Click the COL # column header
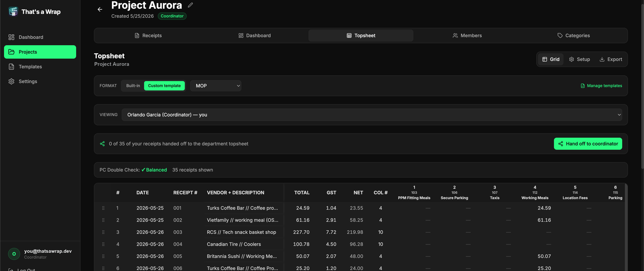The image size is (644, 271). pyautogui.click(x=381, y=193)
